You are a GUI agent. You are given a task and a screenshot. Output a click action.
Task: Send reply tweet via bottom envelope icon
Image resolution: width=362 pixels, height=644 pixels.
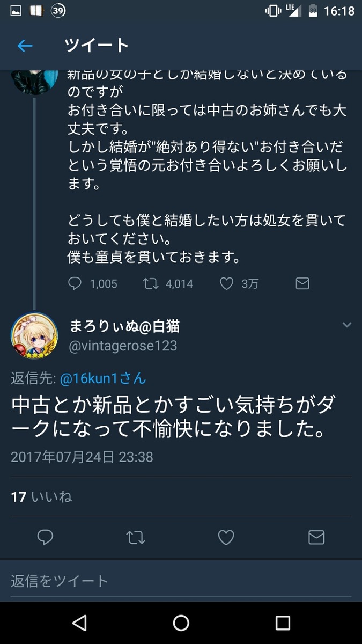click(x=316, y=537)
